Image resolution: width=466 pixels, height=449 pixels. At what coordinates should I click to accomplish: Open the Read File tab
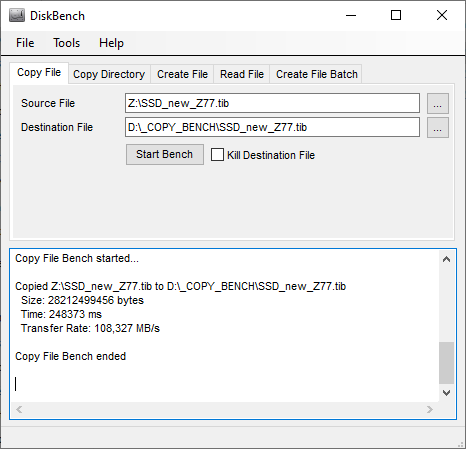pos(242,74)
